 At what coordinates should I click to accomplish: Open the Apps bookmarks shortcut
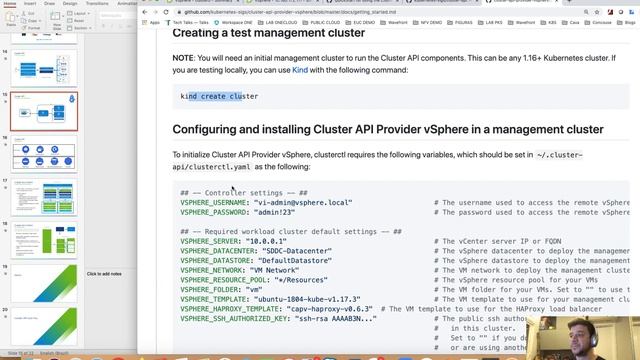pos(151,23)
